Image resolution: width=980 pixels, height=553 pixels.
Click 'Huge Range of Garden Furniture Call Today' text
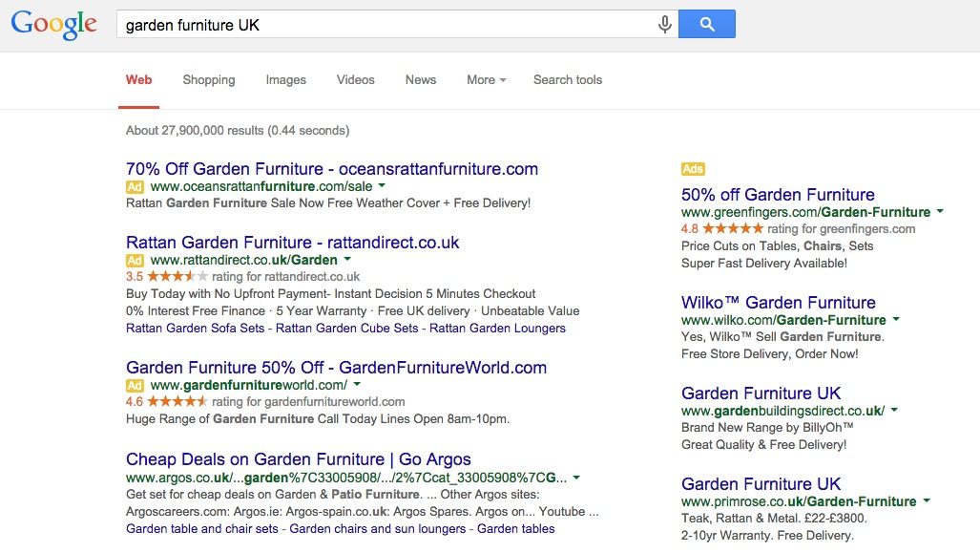coord(318,419)
